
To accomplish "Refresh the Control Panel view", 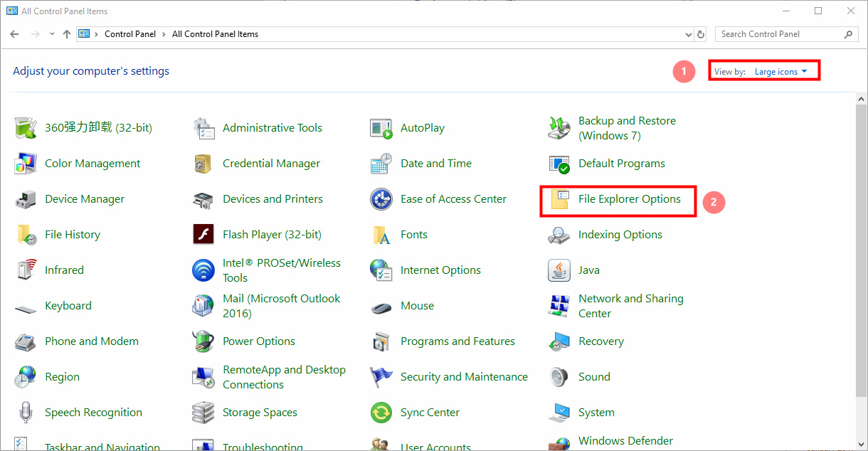I will [x=701, y=34].
